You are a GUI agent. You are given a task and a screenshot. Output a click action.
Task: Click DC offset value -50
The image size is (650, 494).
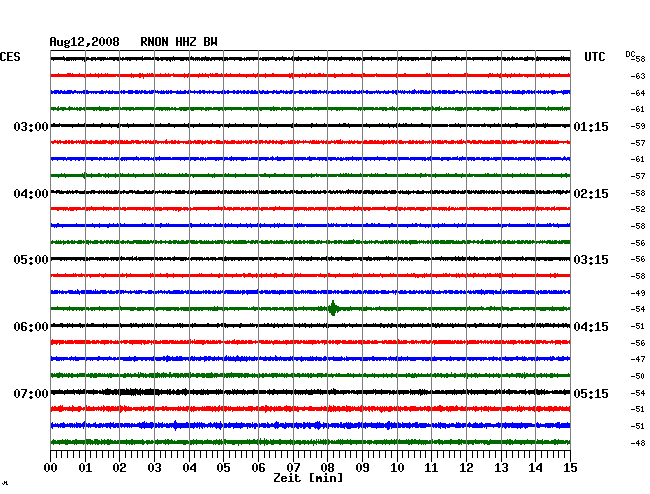tap(638, 376)
